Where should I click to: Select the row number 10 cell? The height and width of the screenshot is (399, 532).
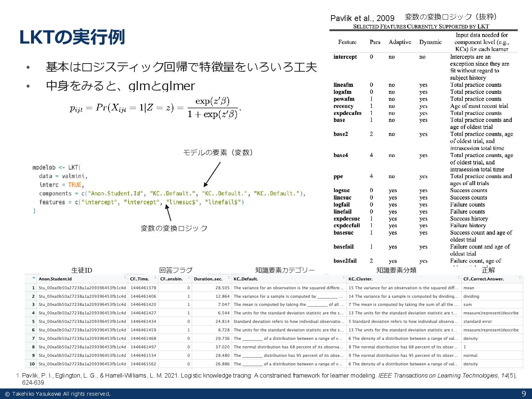click(32, 364)
